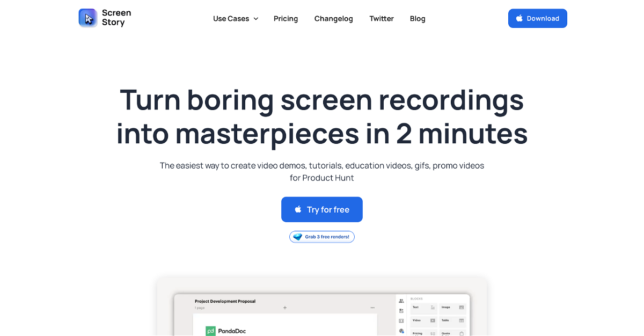The width and height of the screenshot is (644, 336).
Task: Click the Grab 3 free renders badge
Action: coord(322,237)
